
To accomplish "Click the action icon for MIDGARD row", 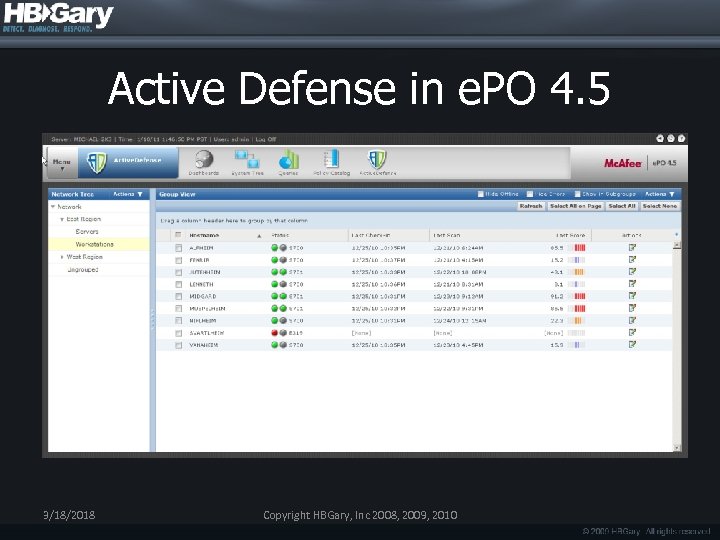I will pos(632,296).
